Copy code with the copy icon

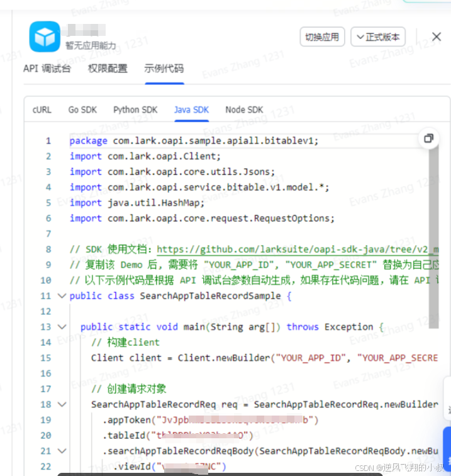[x=428, y=139]
